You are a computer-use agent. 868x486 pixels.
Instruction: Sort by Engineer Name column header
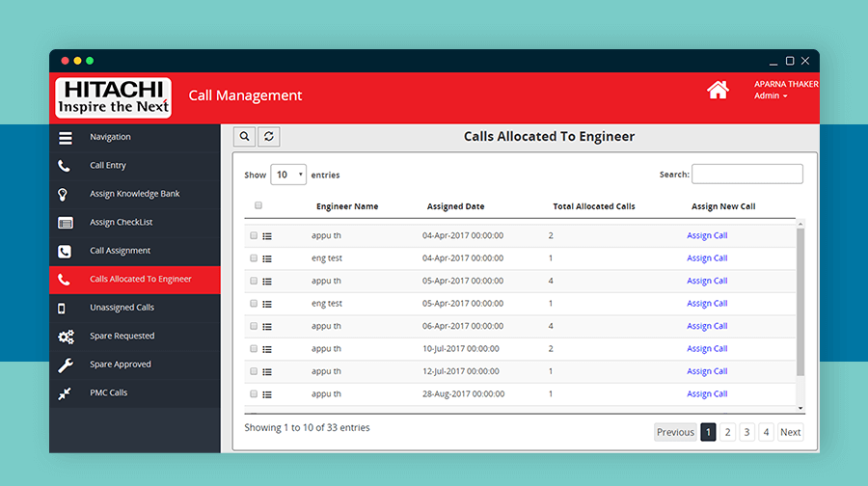(347, 206)
